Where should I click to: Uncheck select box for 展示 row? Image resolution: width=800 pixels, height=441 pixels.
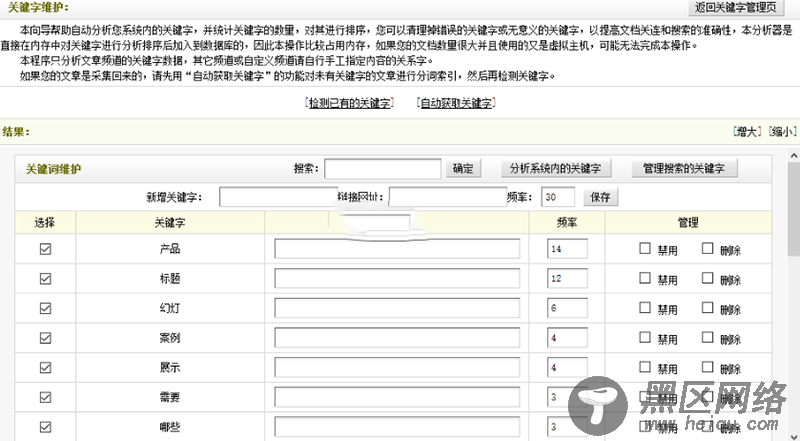45,368
